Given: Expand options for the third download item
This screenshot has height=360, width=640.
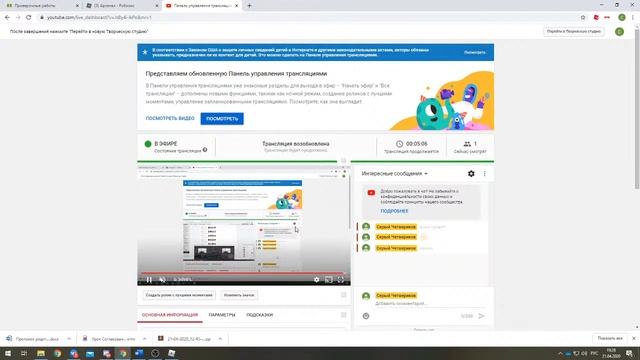Looking at the screenshot, I should pyautogui.click(x=220, y=339).
